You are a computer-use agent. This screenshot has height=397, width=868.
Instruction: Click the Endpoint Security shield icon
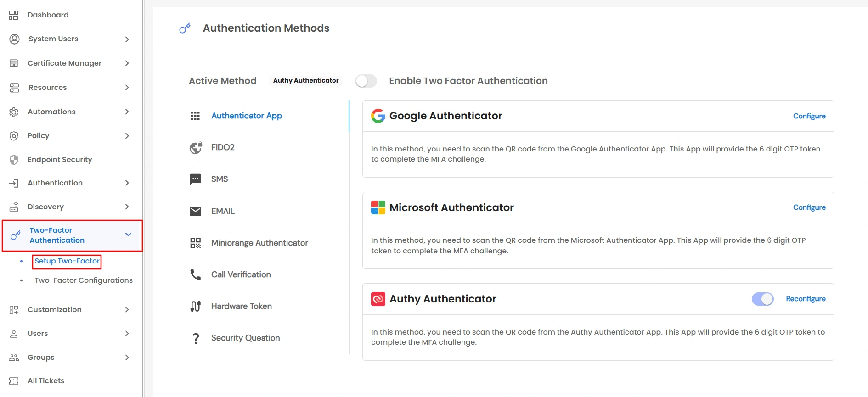coord(14,160)
